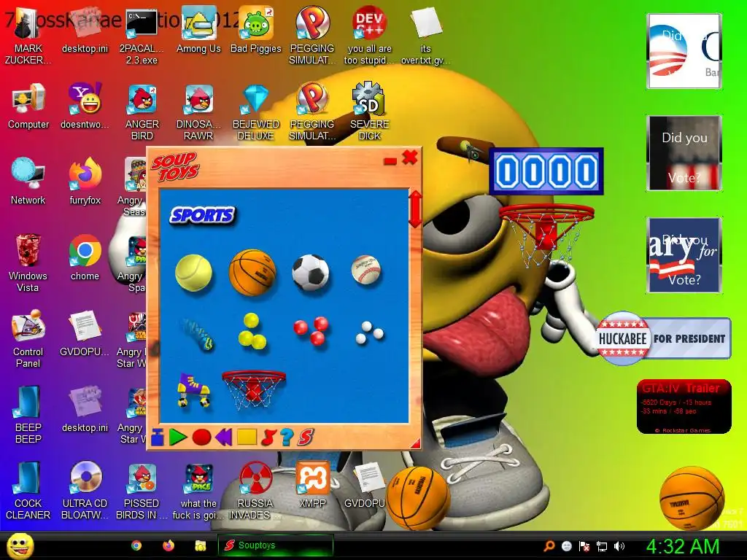Open Souptoys help question mark
The height and width of the screenshot is (560, 747).
coord(287,437)
